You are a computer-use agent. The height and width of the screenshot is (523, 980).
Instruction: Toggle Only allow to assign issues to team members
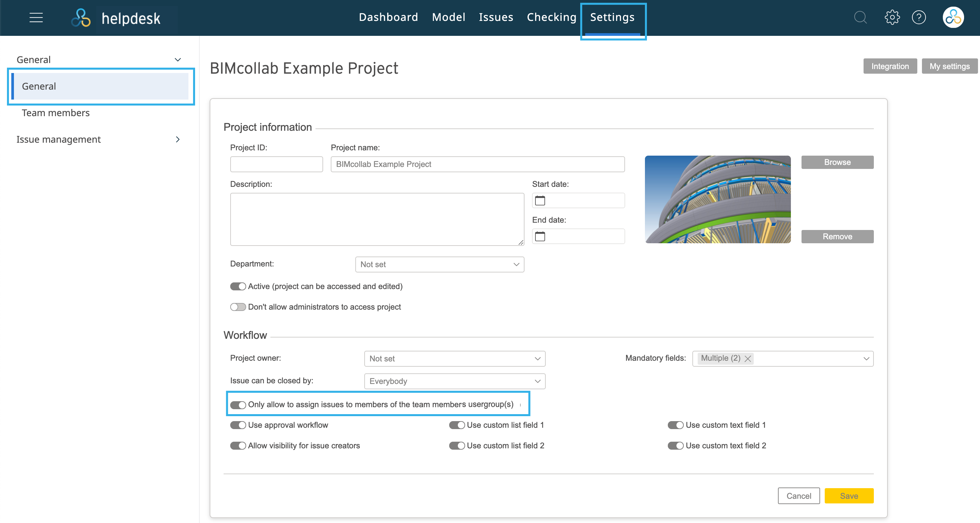click(238, 405)
